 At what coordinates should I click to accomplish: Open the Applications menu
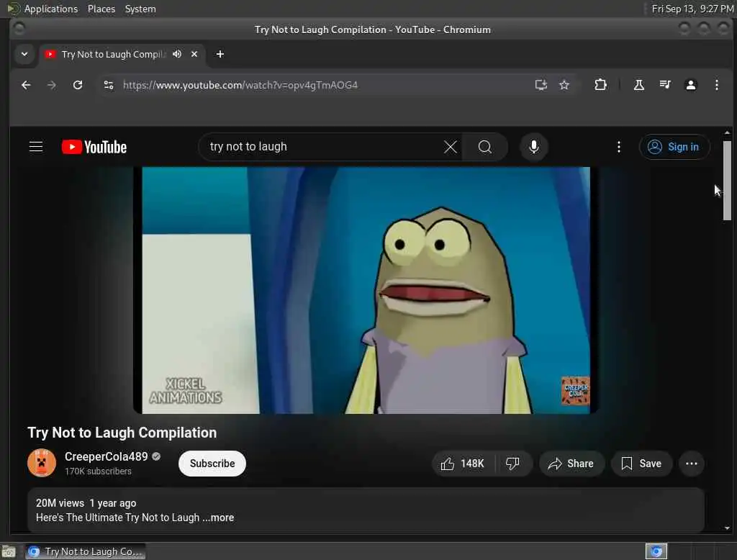[51, 9]
